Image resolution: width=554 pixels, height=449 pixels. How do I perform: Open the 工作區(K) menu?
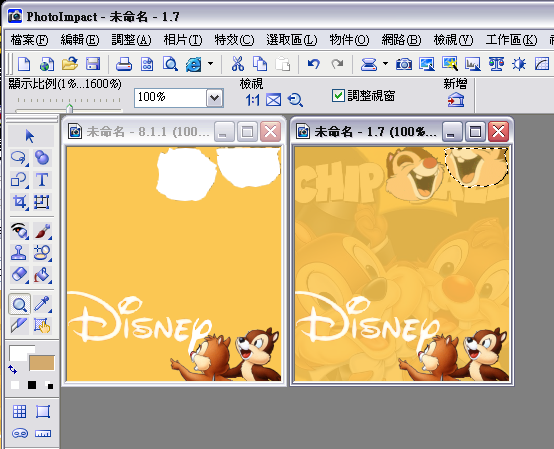point(511,40)
